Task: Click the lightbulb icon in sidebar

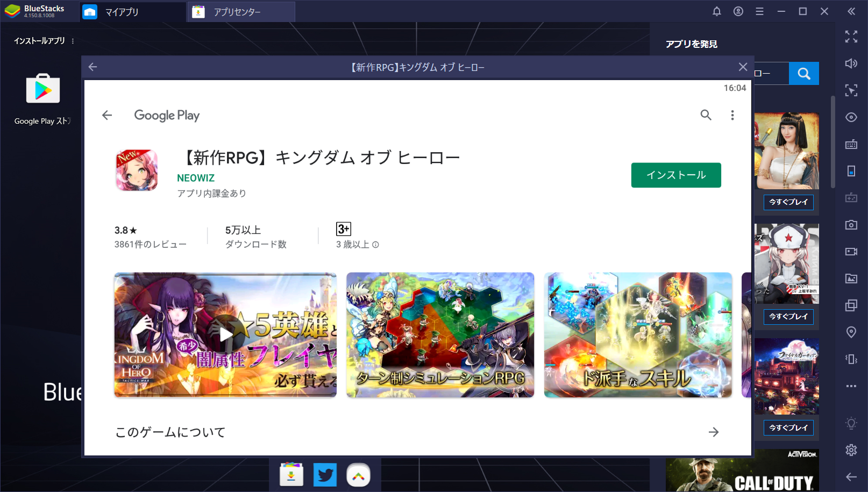Action: [851, 423]
